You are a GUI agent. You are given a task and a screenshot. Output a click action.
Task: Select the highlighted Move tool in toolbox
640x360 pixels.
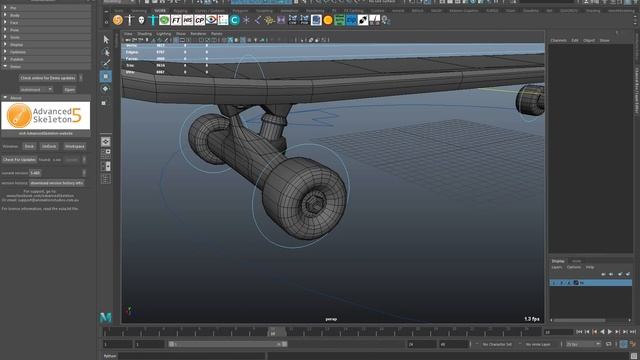pyautogui.click(x=106, y=76)
